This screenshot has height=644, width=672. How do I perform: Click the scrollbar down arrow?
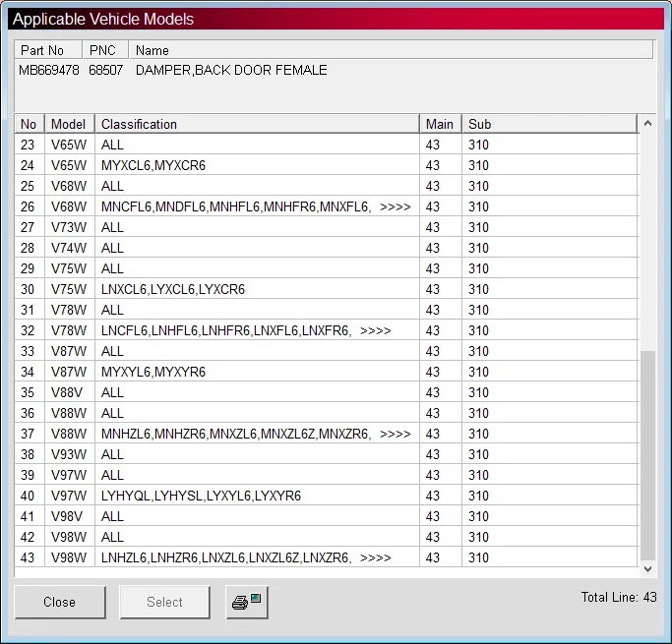coord(647,569)
